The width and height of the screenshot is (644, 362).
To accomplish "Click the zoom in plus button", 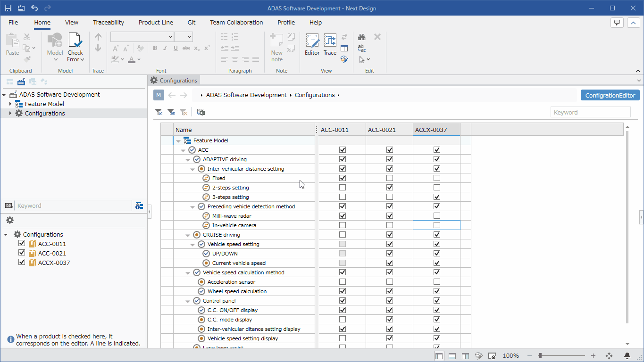I will click(x=593, y=356).
